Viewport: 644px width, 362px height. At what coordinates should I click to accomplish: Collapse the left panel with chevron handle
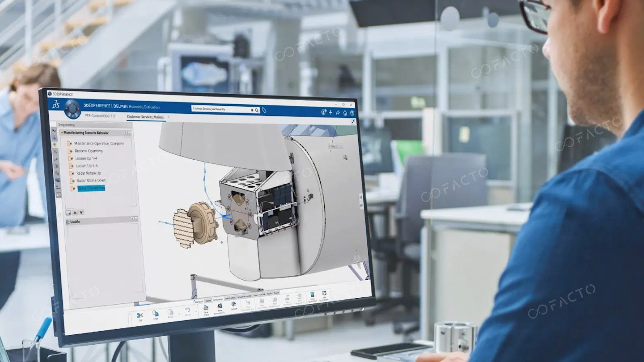(60, 215)
